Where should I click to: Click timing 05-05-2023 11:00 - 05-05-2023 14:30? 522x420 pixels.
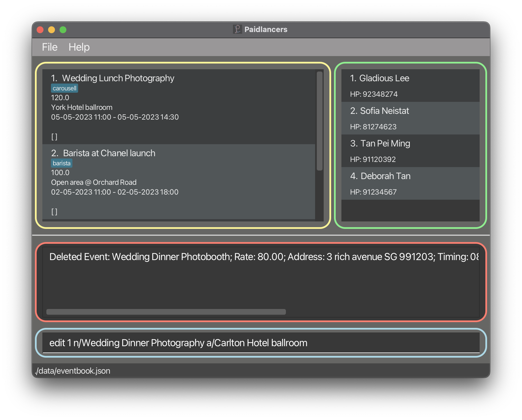pyautogui.click(x=115, y=117)
